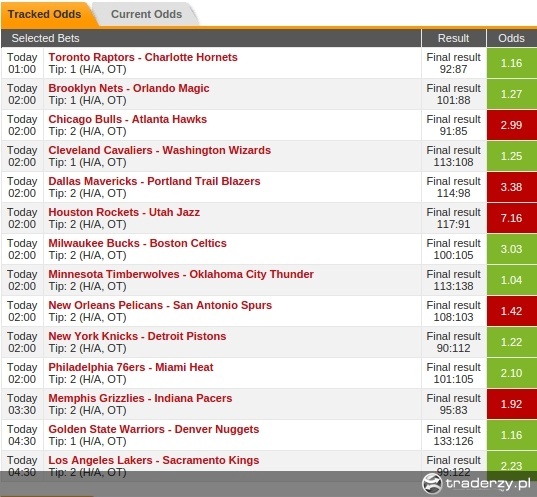This screenshot has width=537, height=497.
Task: Open Minnesota Timberwolves - Oklahoma City Thunder
Action: coord(181,274)
